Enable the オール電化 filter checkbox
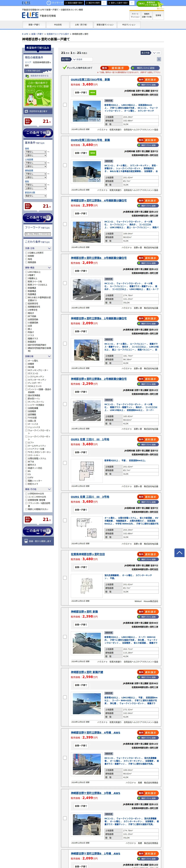Image resolution: width=186 pixels, height=868 pixels. (26, 361)
